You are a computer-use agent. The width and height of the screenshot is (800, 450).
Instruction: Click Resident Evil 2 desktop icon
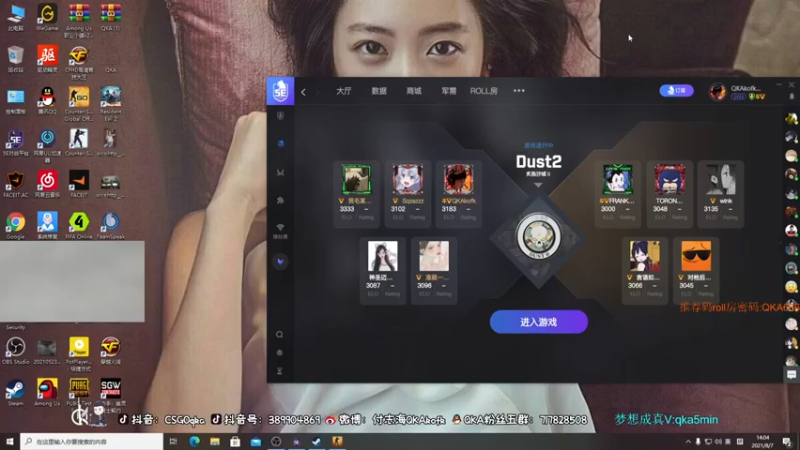pos(110,104)
